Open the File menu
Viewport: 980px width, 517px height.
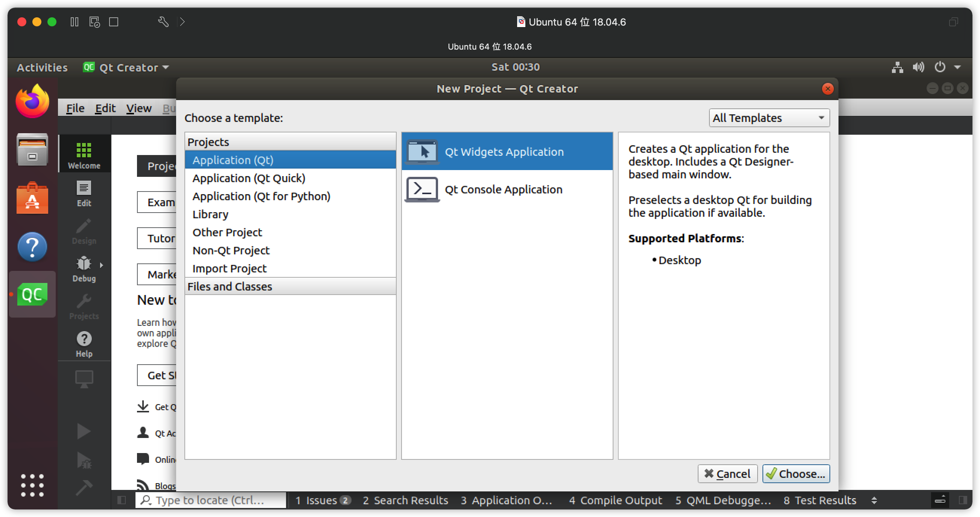pyautogui.click(x=75, y=108)
